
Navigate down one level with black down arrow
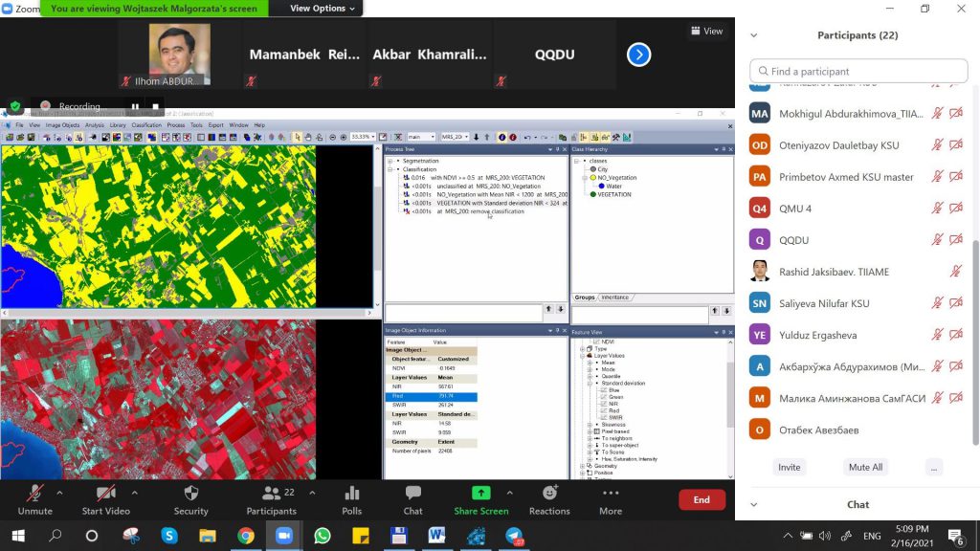(x=477, y=138)
